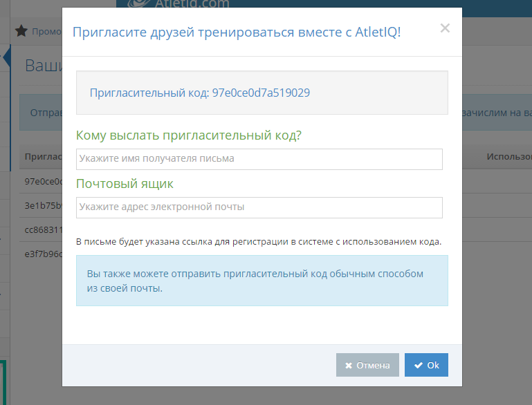This screenshot has height=405, width=532.
Task: Click the info note about sending from own mail
Action: pos(262,281)
